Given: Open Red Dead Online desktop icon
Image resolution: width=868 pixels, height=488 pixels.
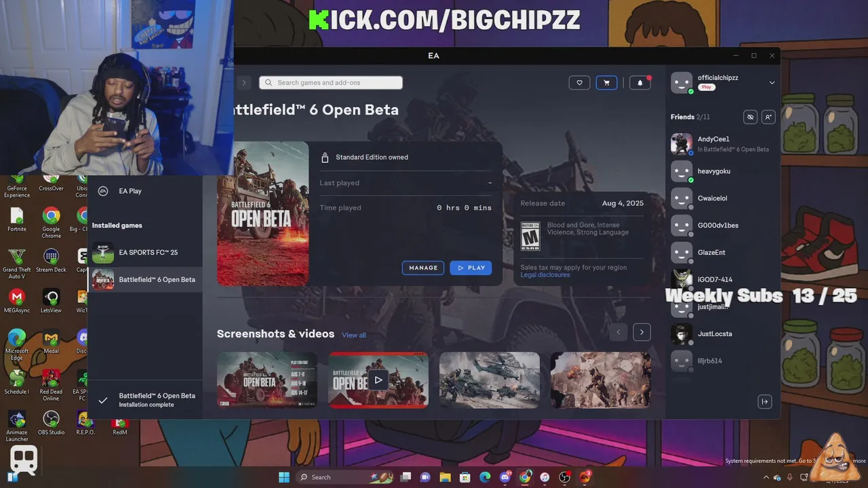Looking at the screenshot, I should click(51, 386).
